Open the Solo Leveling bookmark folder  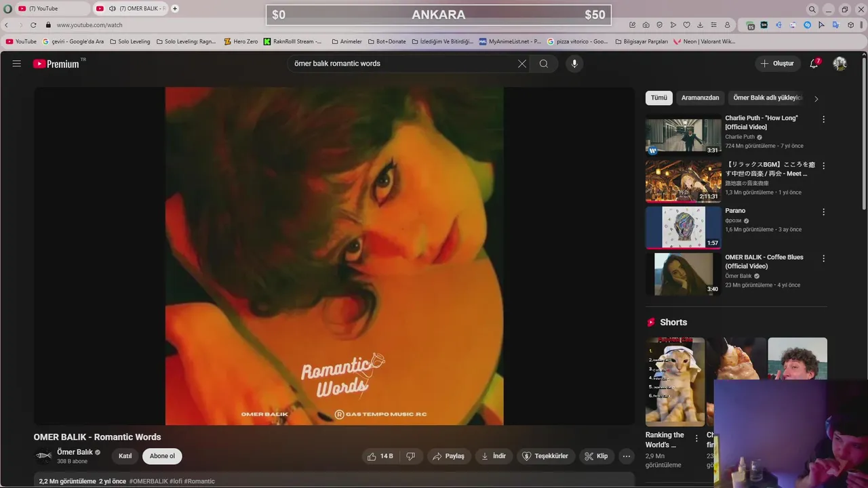pyautogui.click(x=130, y=41)
